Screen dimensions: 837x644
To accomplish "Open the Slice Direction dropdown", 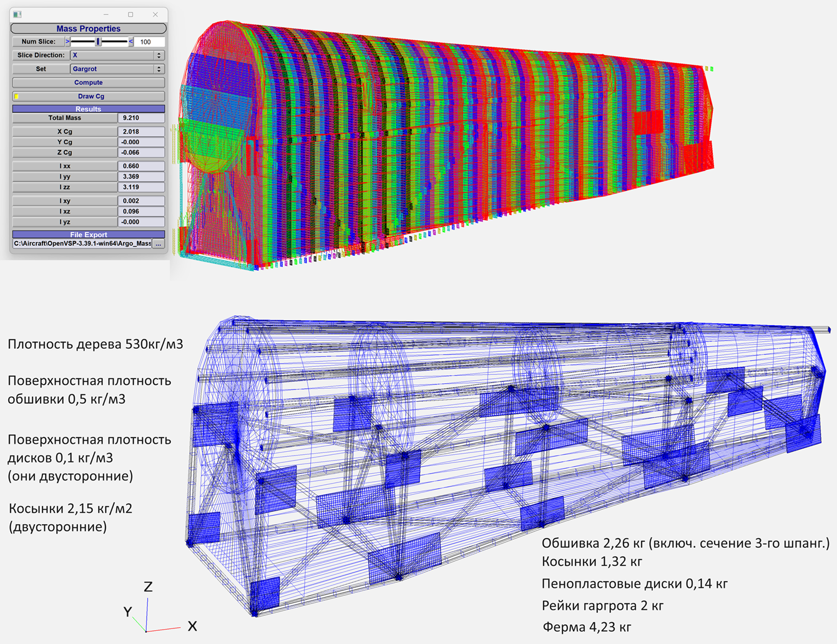I will pyautogui.click(x=117, y=56).
